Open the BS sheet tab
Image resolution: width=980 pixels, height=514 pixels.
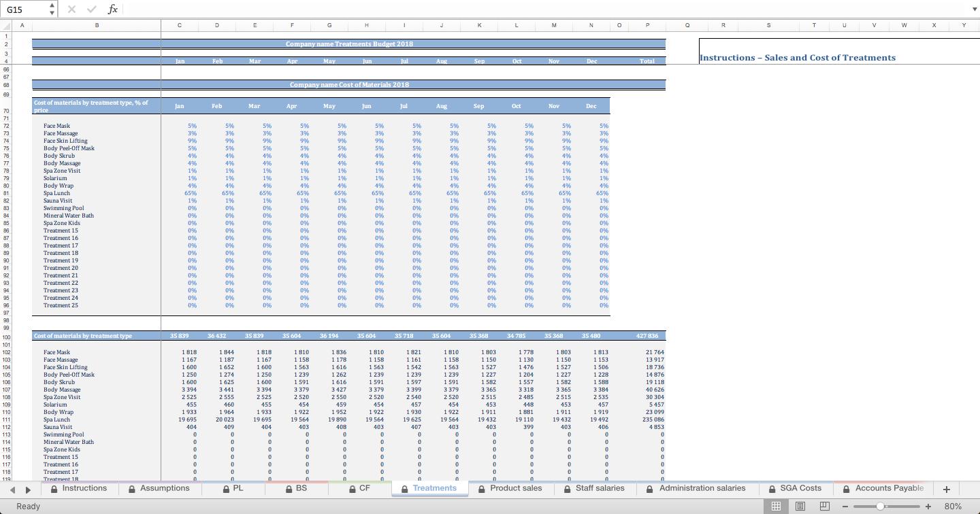296,488
